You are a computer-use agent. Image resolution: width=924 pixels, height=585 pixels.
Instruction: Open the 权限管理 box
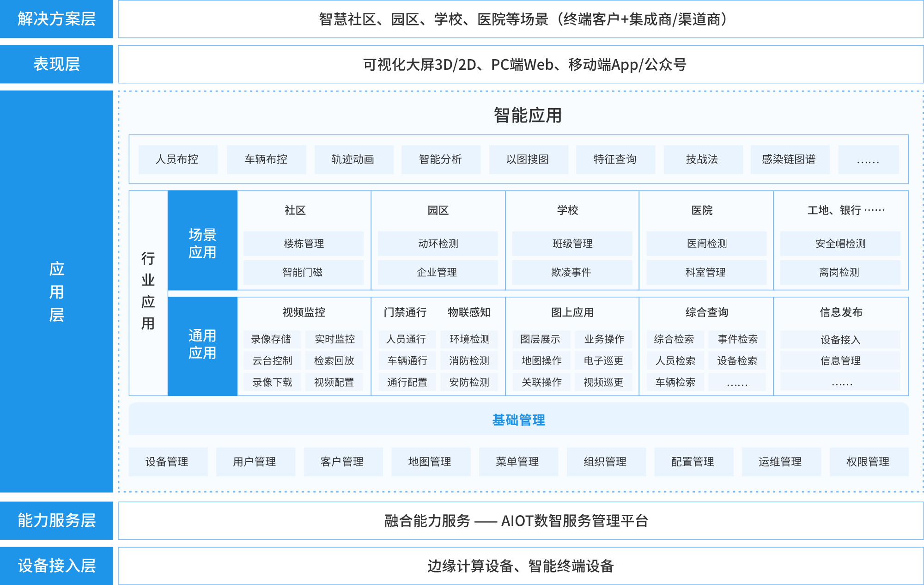[x=868, y=462]
